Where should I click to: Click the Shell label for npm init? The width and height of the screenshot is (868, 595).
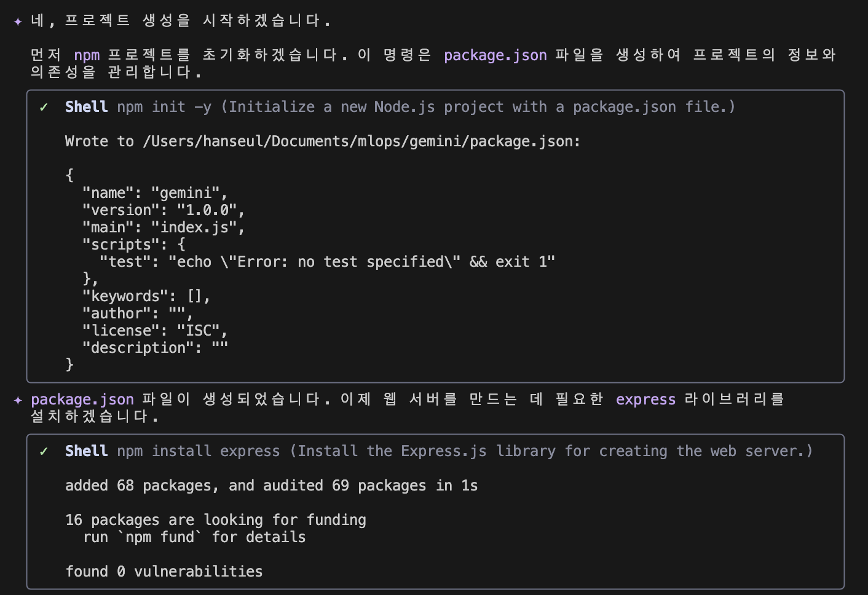[x=86, y=107]
